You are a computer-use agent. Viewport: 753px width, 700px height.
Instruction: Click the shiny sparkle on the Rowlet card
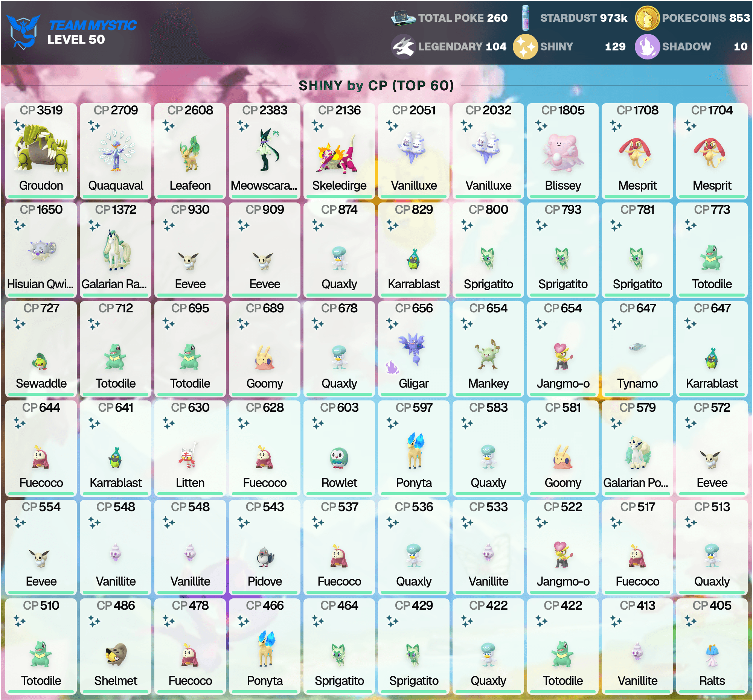(318, 423)
